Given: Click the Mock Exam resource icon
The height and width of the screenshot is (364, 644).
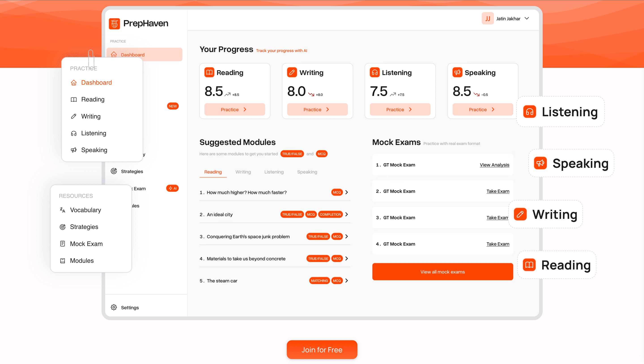Looking at the screenshot, I should [62, 243].
